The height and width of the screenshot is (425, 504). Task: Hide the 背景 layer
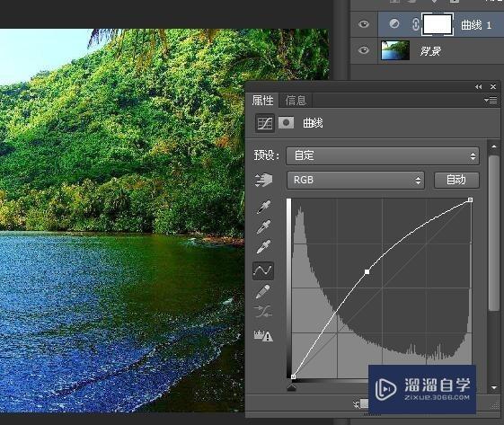(x=364, y=50)
